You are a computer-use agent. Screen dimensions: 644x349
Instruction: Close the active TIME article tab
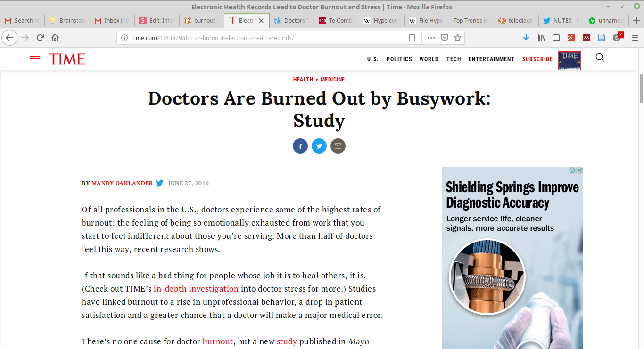[261, 21]
